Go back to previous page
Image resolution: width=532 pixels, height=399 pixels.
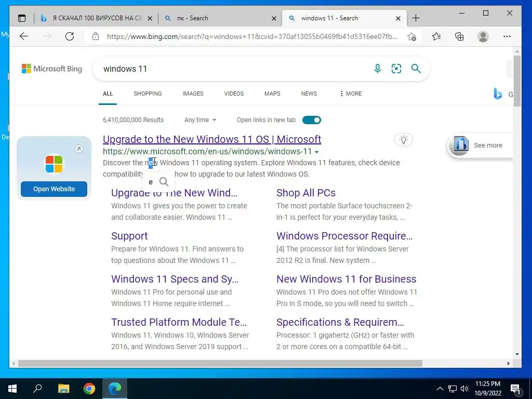coord(24,36)
